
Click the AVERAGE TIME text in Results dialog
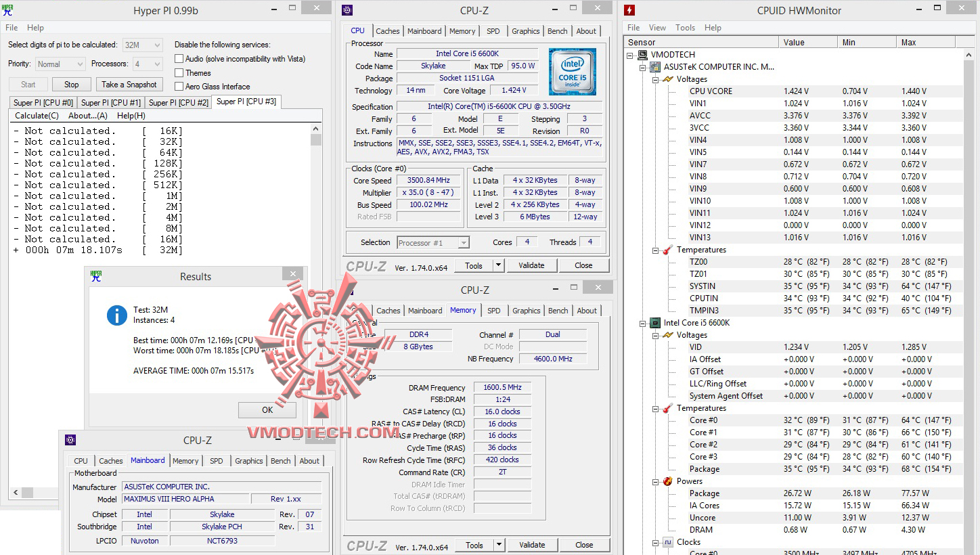coord(194,371)
